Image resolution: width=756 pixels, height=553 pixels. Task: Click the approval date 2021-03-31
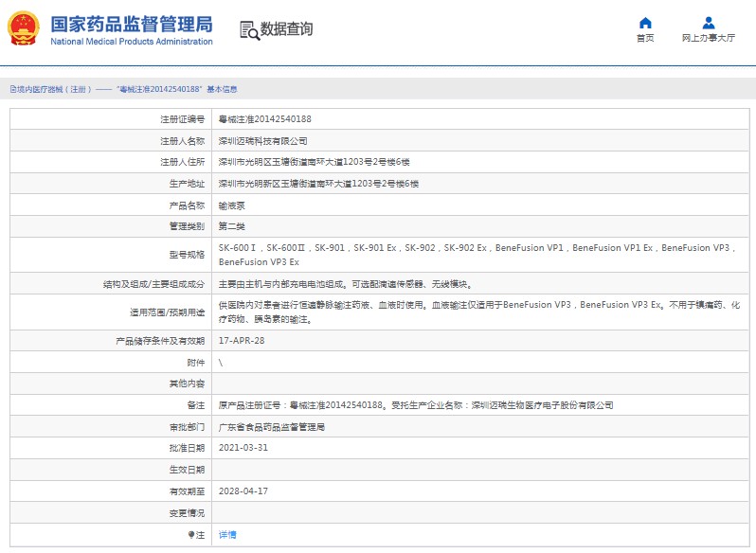(243, 448)
